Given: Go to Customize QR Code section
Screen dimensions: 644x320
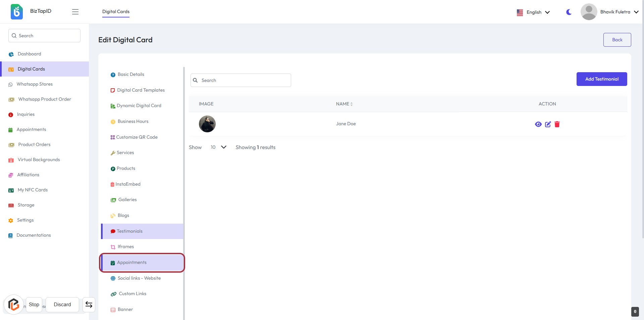Looking at the screenshot, I should point(137,137).
